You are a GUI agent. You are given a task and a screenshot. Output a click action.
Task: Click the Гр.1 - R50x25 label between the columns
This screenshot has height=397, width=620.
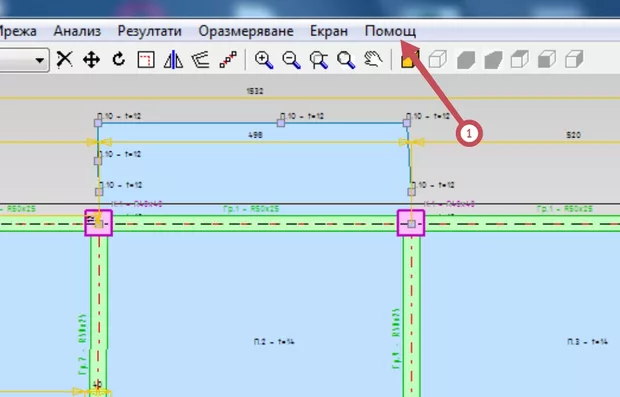(251, 209)
